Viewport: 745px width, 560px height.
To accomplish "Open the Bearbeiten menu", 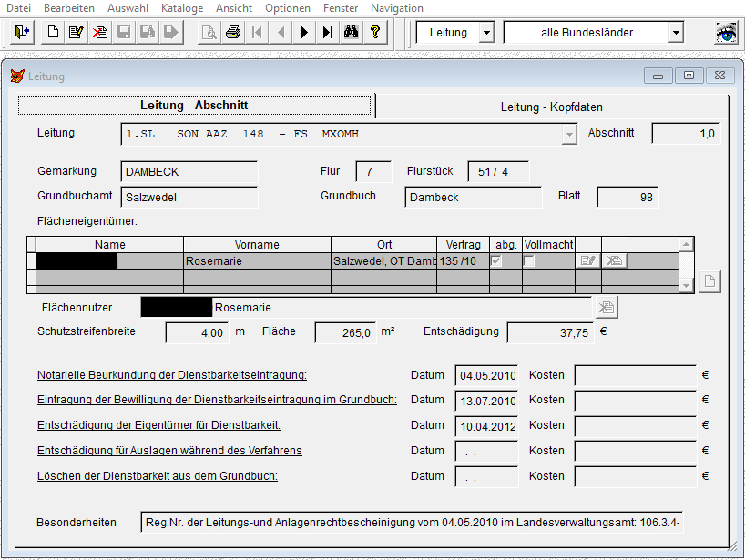I will pos(69,8).
